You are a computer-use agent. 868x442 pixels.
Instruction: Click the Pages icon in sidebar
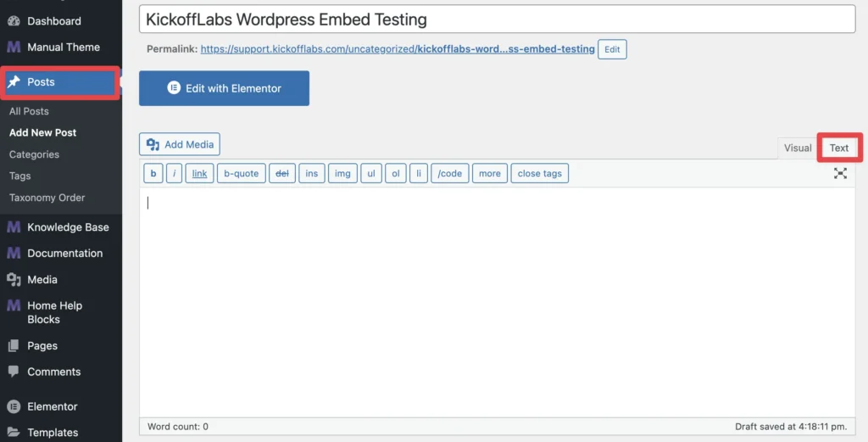pos(14,345)
